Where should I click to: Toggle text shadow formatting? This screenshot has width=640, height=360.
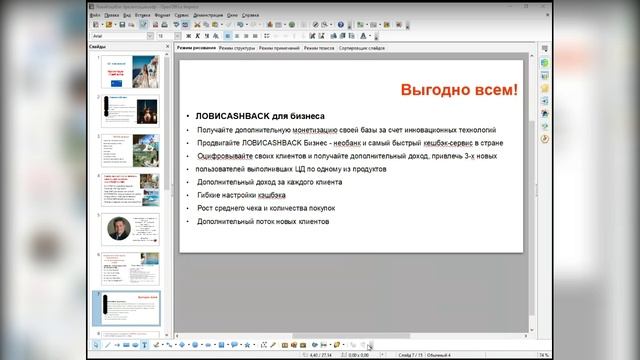click(216, 36)
